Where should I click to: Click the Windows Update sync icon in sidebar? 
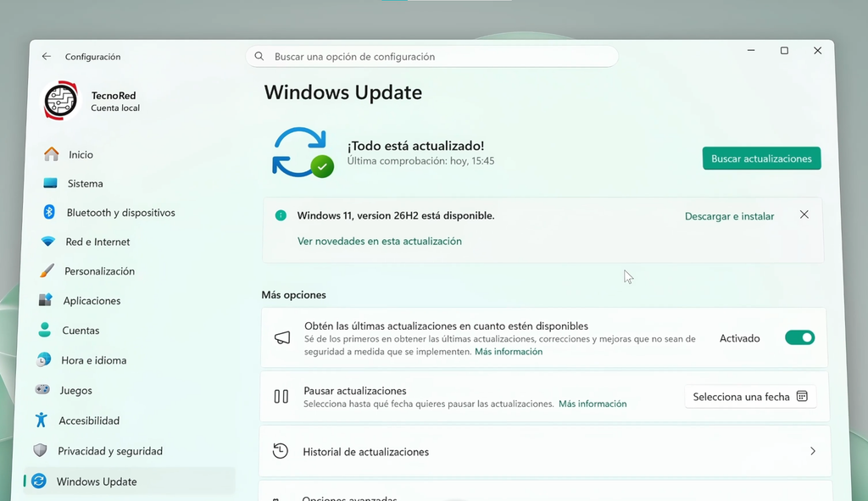pos(39,481)
